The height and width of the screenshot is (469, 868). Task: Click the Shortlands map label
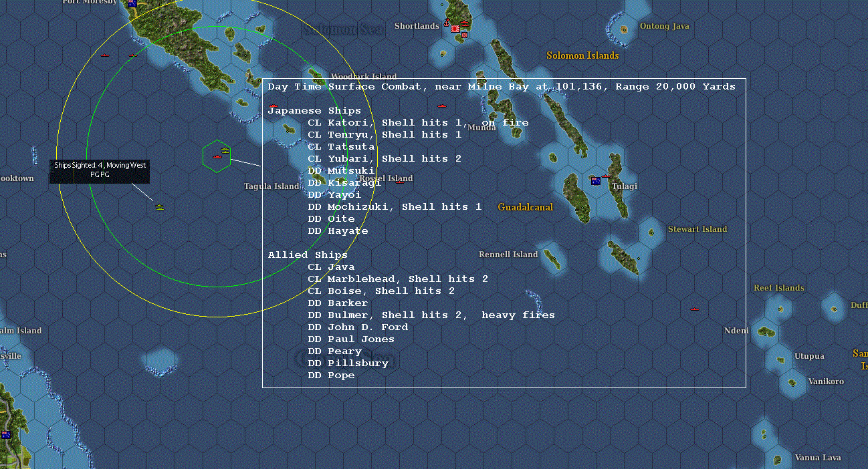click(x=417, y=26)
